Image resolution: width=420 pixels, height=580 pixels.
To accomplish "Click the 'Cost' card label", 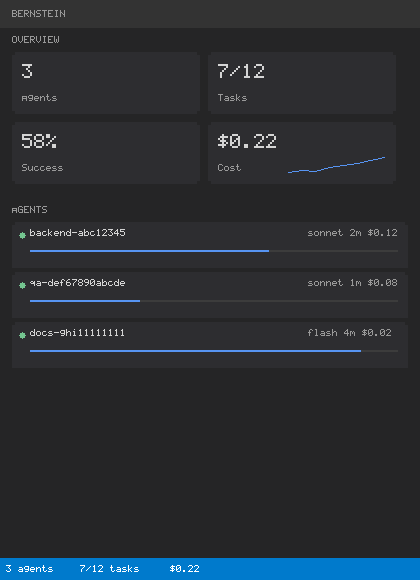I will tap(229, 168).
